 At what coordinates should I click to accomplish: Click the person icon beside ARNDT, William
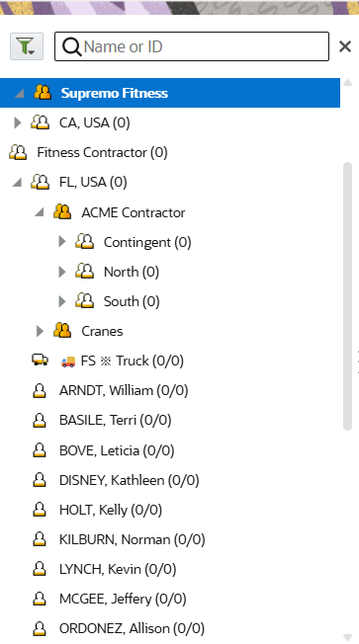[x=40, y=390]
